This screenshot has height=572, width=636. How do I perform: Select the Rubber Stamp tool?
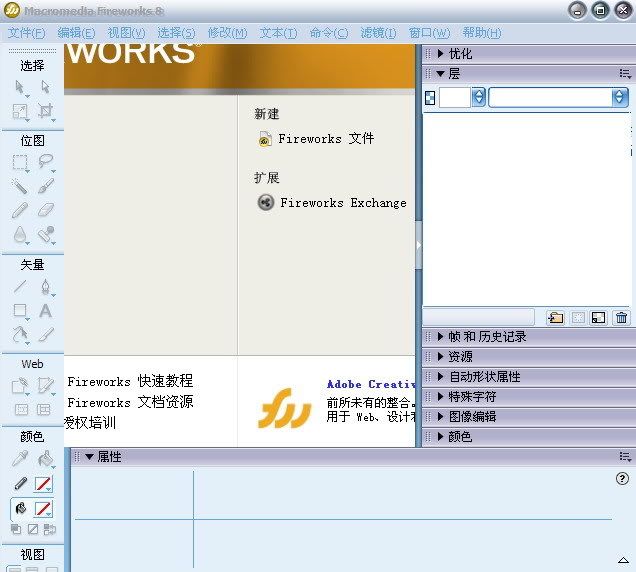pyautogui.click(x=45, y=234)
